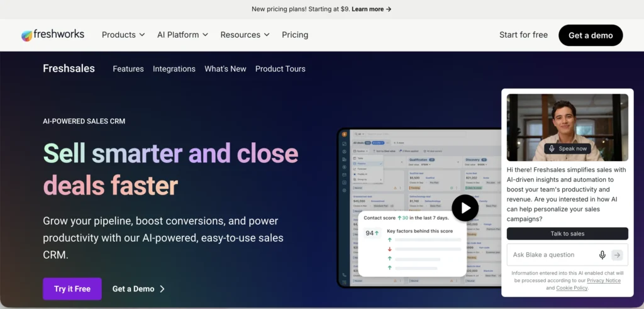Click the Freshsales product name

(x=69, y=69)
